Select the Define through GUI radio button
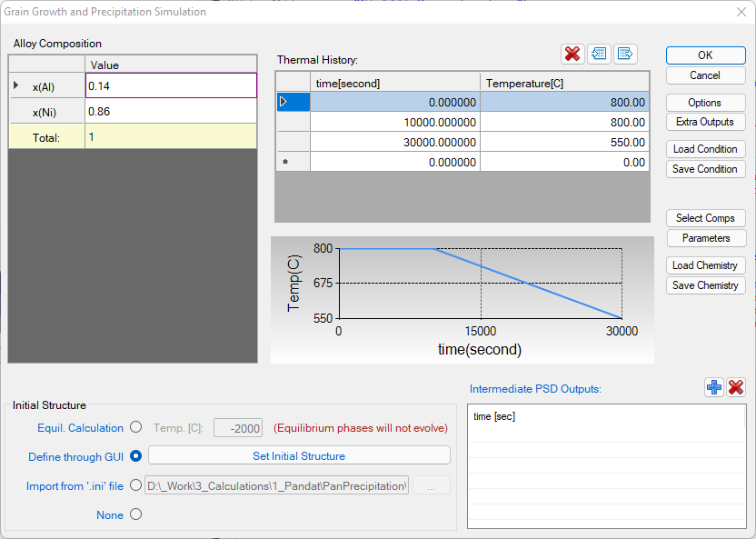This screenshot has width=756, height=539. point(136,456)
